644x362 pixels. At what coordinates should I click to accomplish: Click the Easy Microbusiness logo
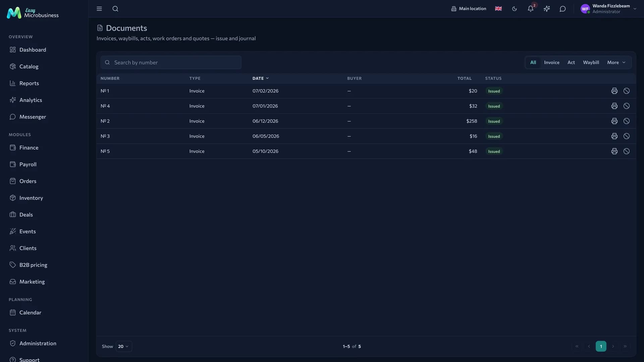pyautogui.click(x=33, y=13)
